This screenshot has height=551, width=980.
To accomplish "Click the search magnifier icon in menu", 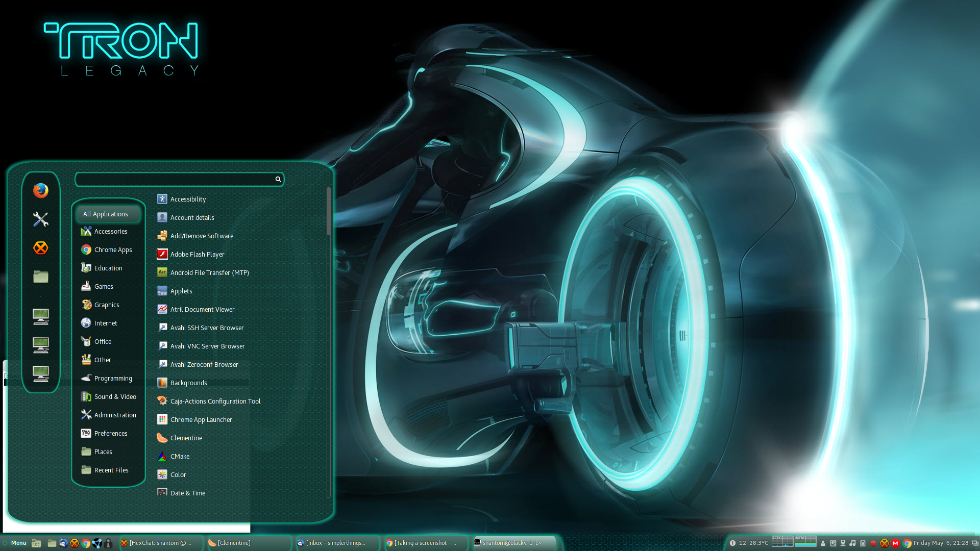I will (278, 179).
